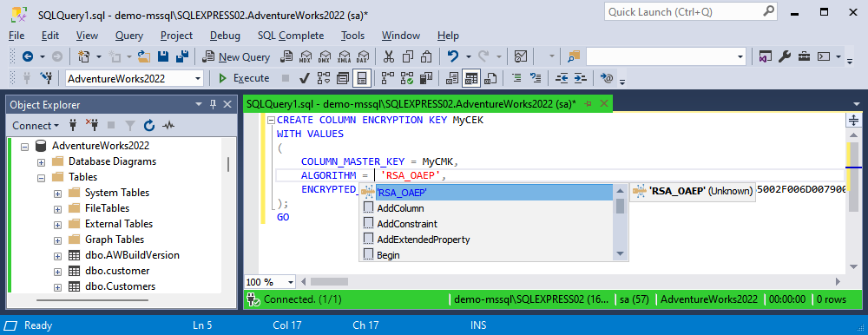This screenshot has height=335, width=868.
Task: Tick the AddColumn snippet checkbox
Action: coord(368,208)
